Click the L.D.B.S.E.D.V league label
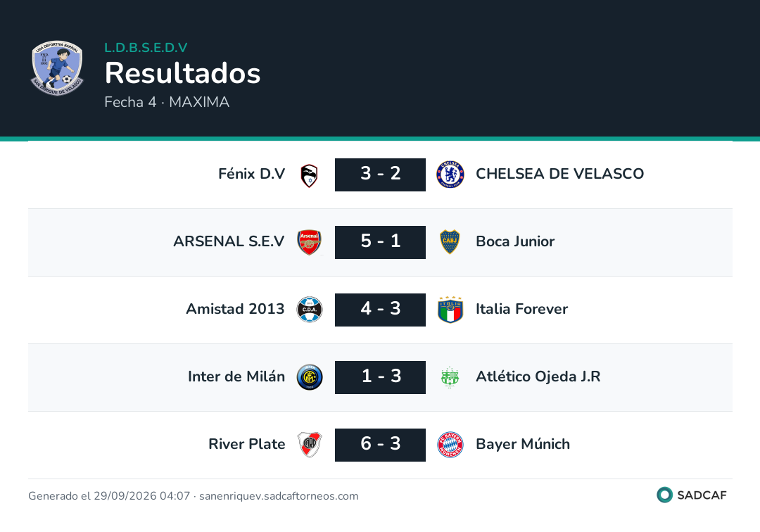The image size is (760, 532). click(x=146, y=47)
